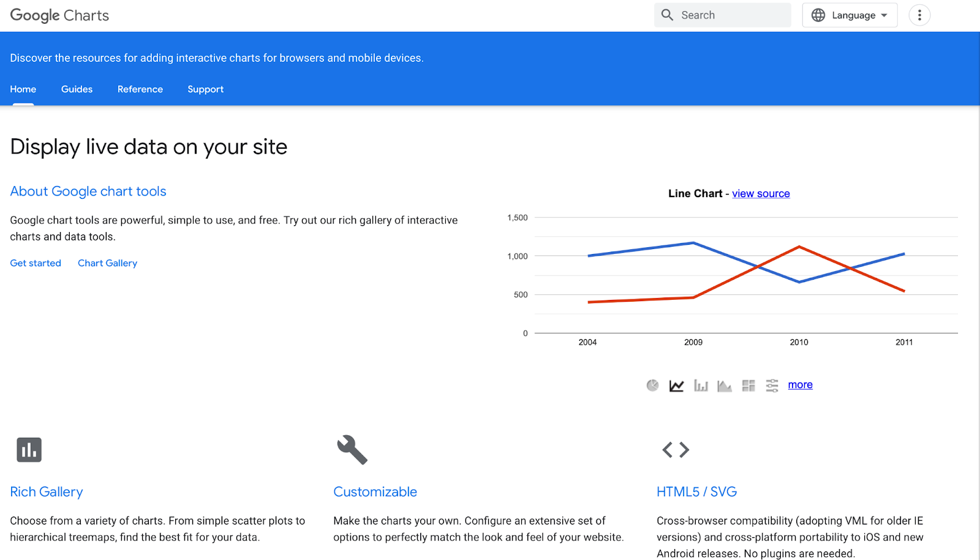Click the 1,000 y-axis label

point(518,256)
